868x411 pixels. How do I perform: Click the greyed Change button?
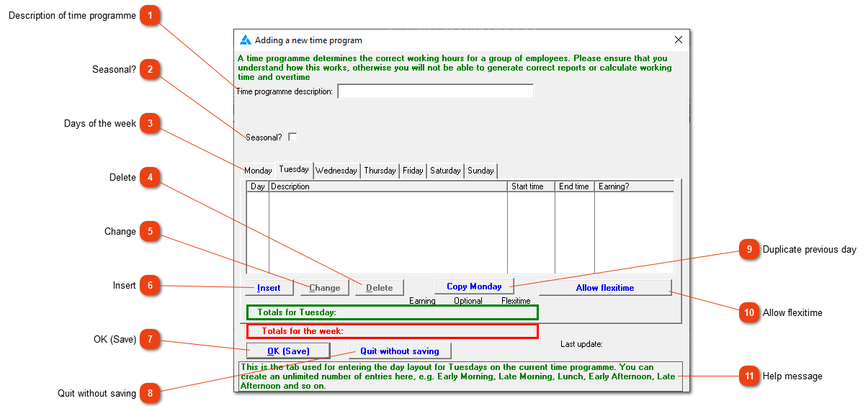coord(324,288)
